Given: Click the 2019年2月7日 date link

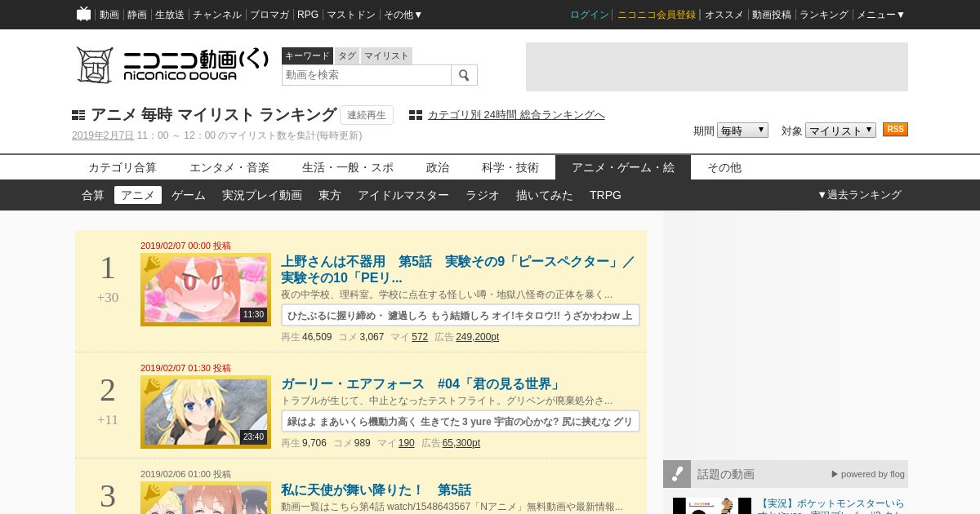Looking at the screenshot, I should click(103, 135).
